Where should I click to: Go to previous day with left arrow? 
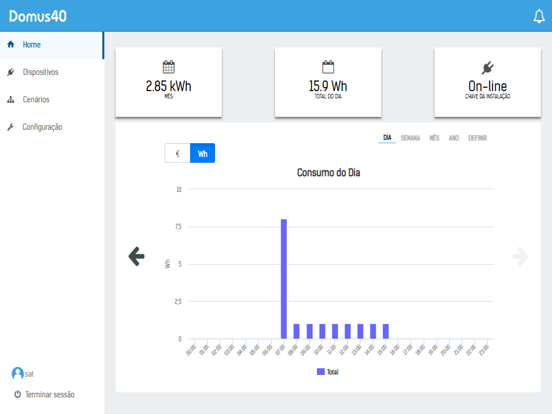[137, 256]
